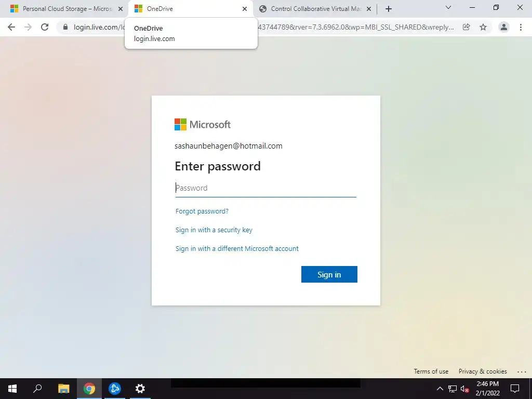Image resolution: width=532 pixels, height=399 pixels.
Task: Open Settings gear in taskbar
Action: click(140, 389)
